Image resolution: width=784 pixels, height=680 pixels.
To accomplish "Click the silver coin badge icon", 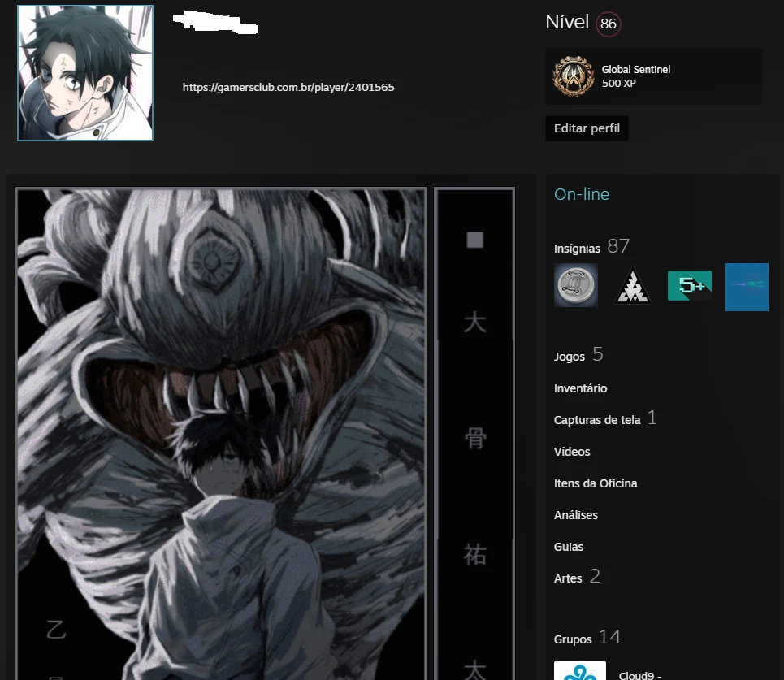I will point(576,285).
